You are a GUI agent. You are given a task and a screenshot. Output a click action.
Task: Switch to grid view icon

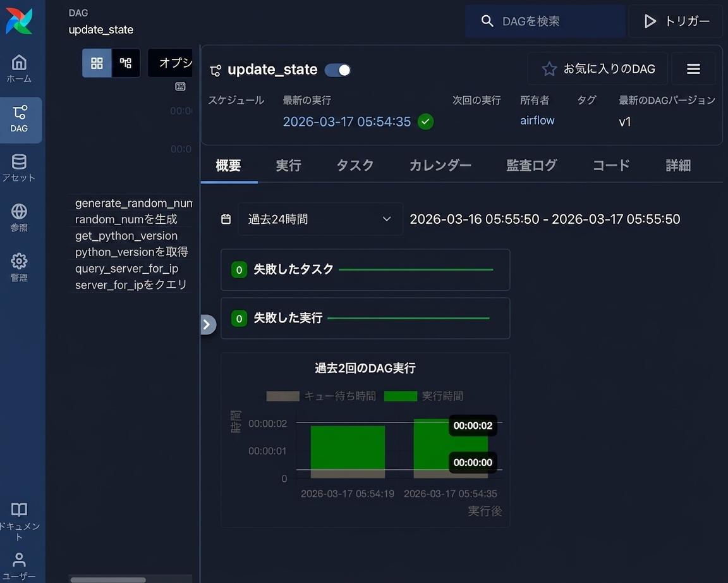coord(97,63)
